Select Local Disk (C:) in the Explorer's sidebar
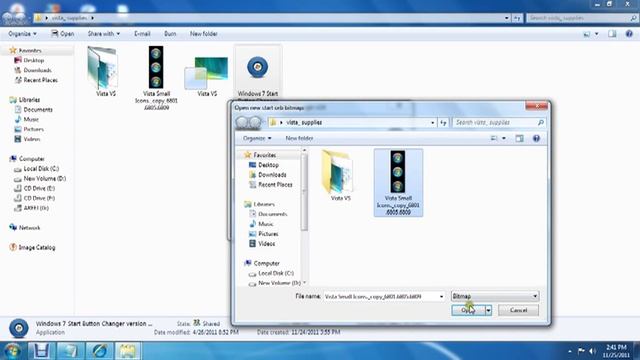This screenshot has height=360, width=640. tap(41, 169)
